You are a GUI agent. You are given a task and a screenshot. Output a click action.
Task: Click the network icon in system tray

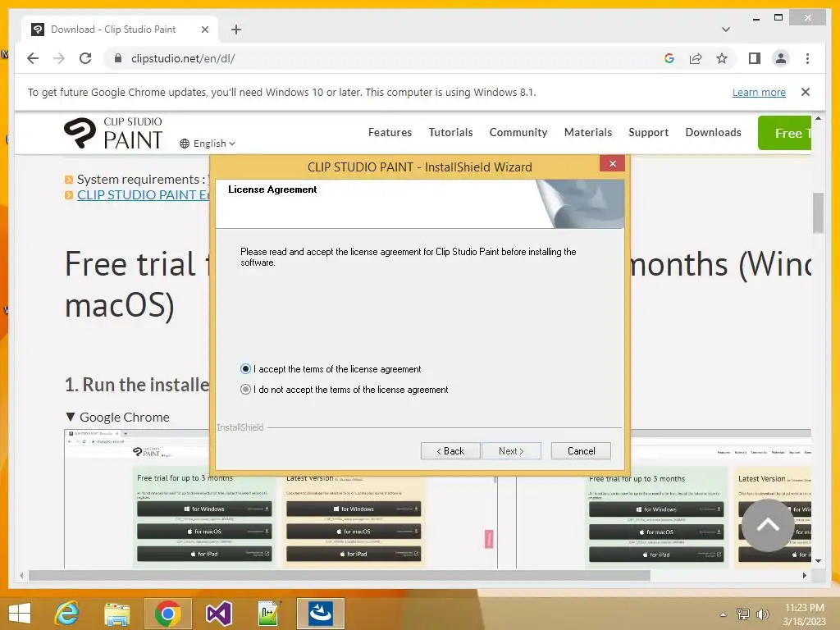743,614
